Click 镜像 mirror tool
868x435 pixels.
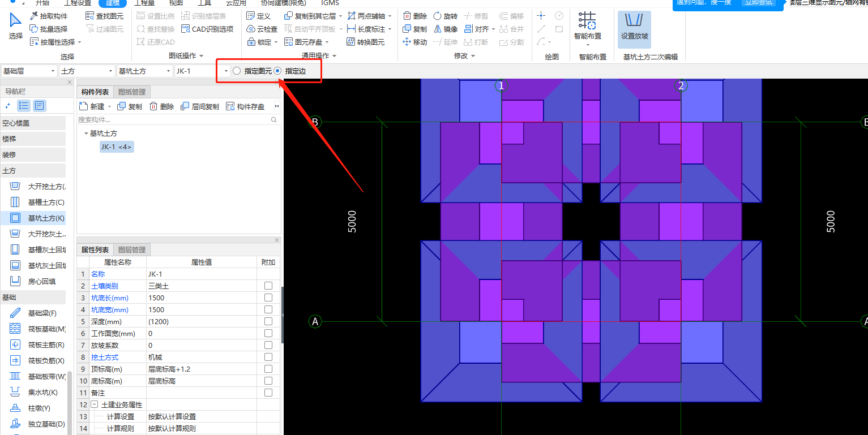coord(446,29)
